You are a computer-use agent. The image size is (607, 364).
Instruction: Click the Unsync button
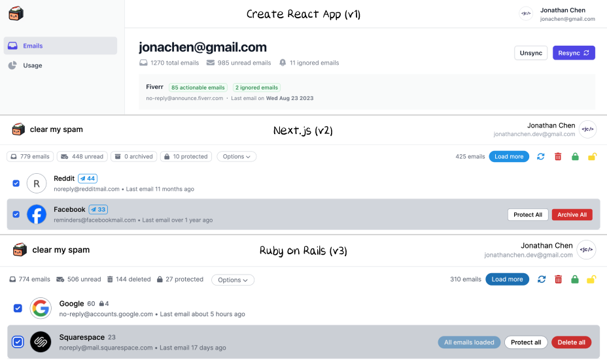530,53
